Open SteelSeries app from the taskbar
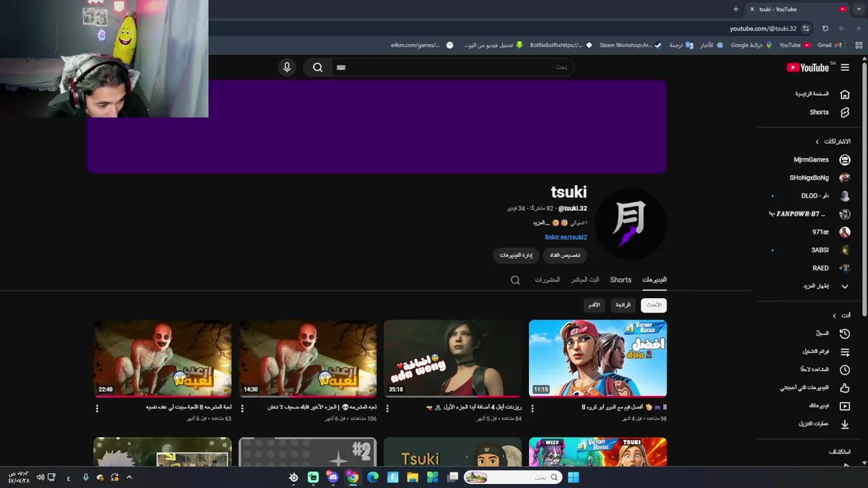 (x=294, y=477)
